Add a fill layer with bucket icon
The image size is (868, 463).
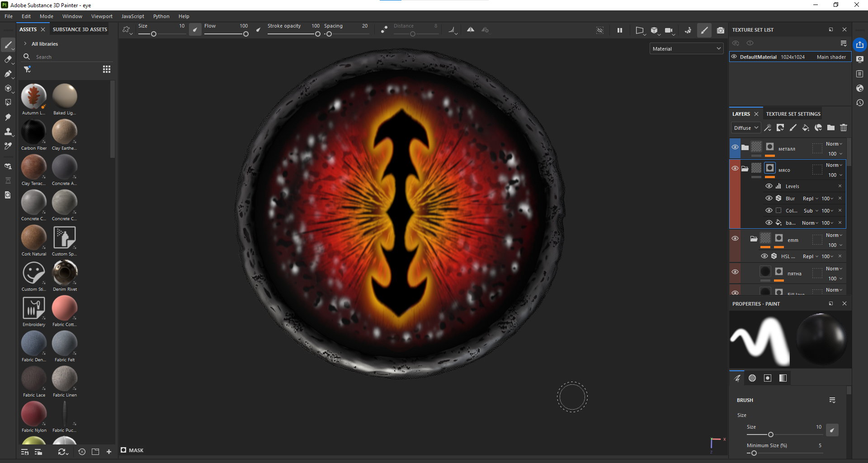point(806,128)
